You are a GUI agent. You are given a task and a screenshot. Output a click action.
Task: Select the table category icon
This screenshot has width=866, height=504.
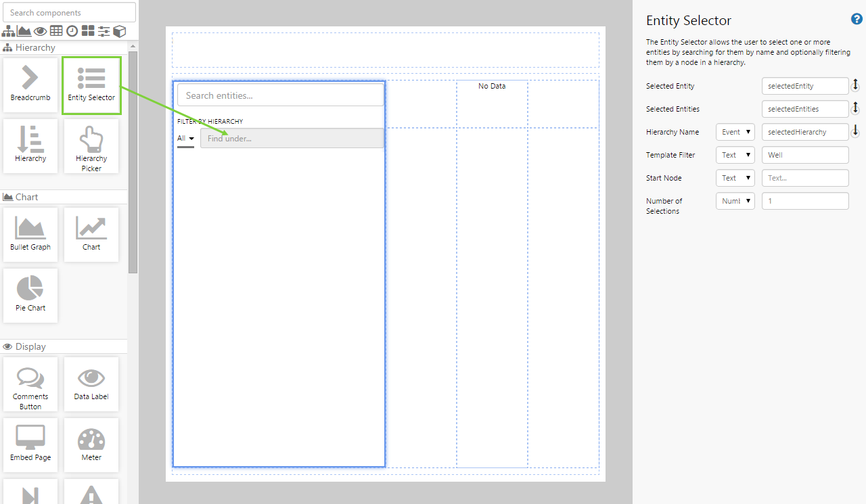56,31
